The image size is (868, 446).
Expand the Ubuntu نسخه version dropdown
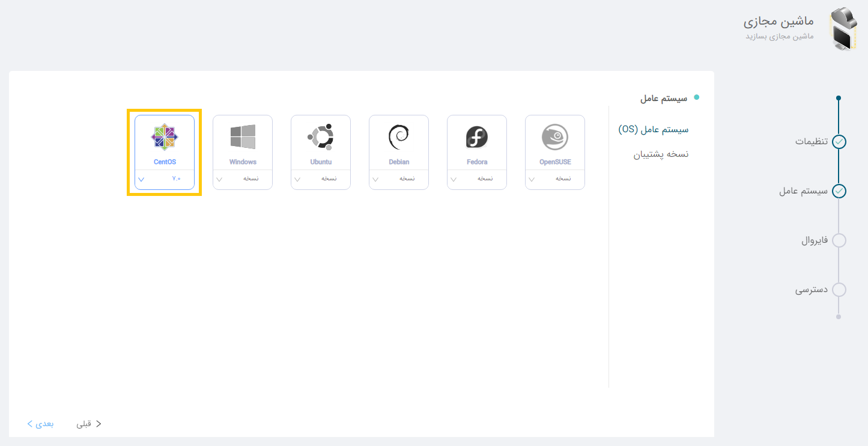321,179
